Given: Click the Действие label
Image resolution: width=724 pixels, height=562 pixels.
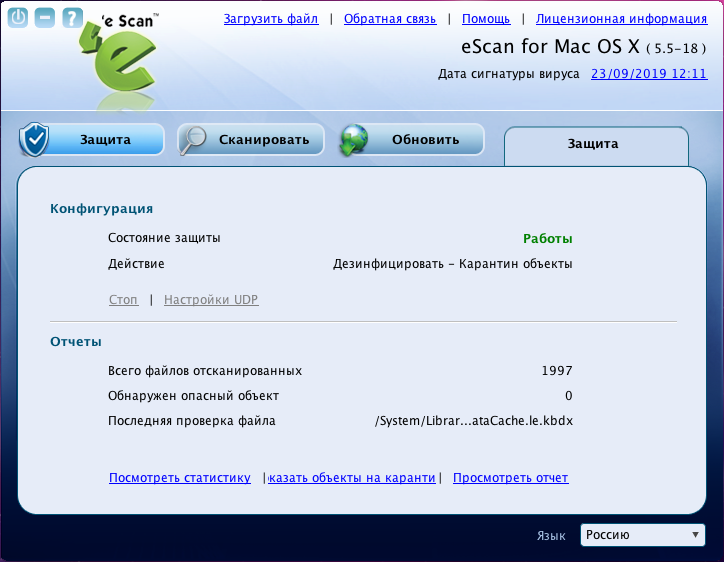Looking at the screenshot, I should (136, 264).
